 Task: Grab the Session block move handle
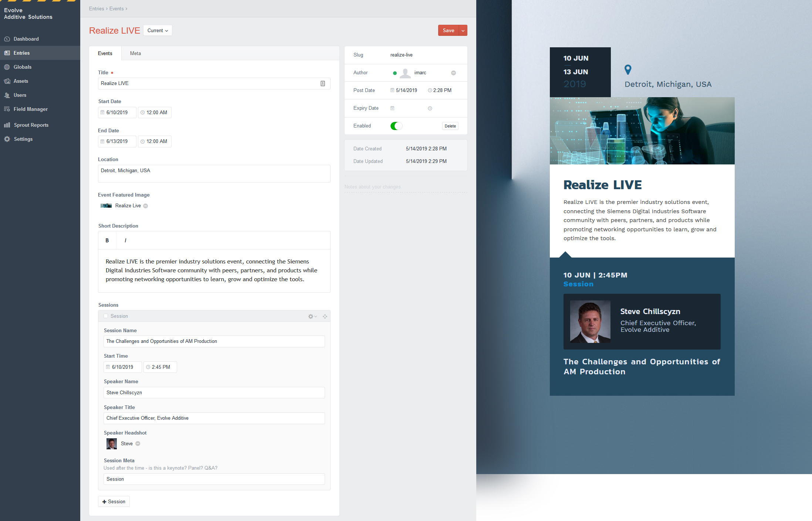325,316
